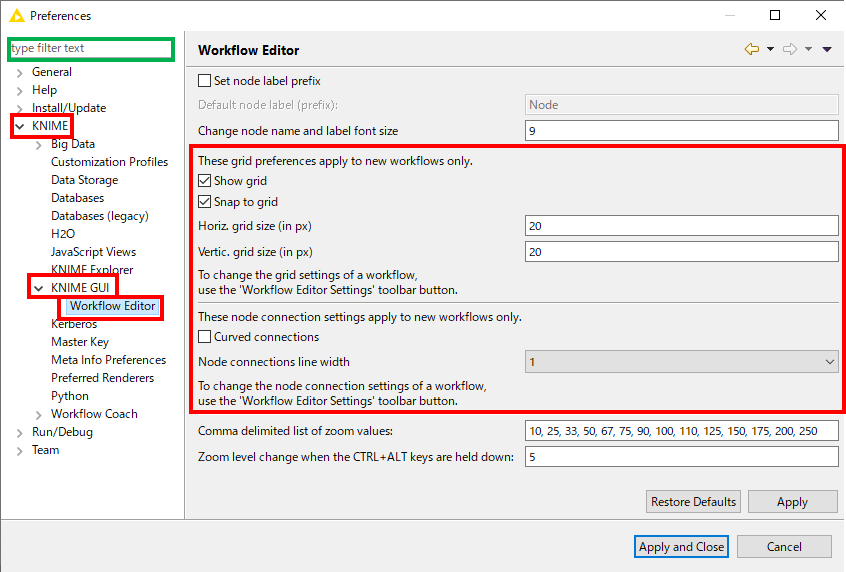
Task: Expand the Help tree node
Action: (20, 90)
